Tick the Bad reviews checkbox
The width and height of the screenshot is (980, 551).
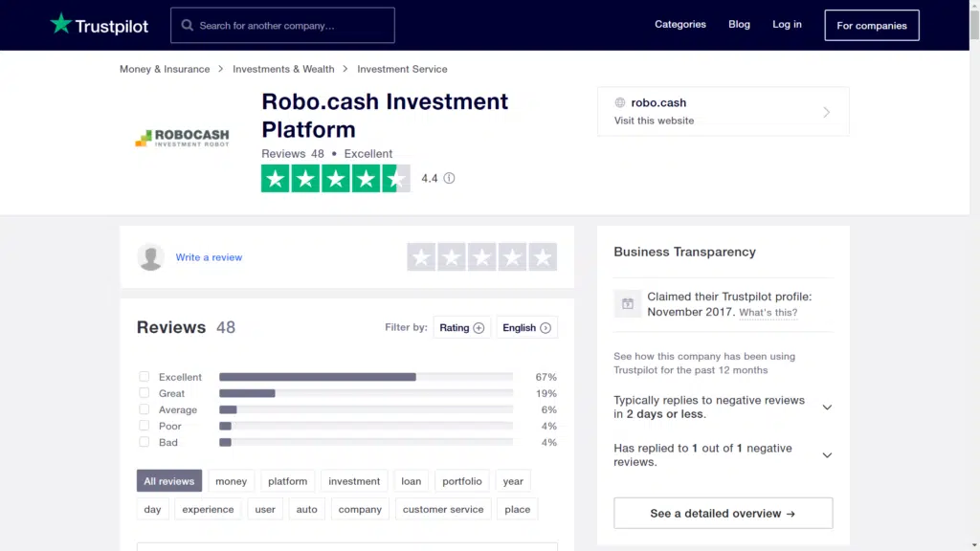145,442
